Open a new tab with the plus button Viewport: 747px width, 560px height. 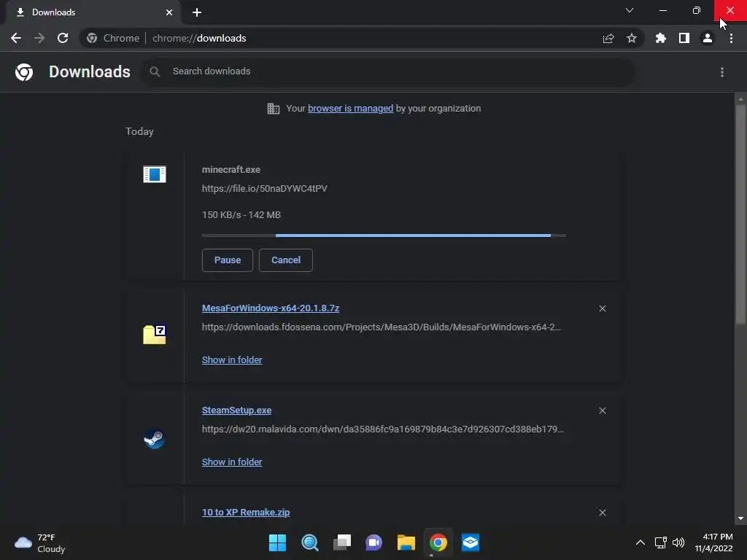(197, 12)
